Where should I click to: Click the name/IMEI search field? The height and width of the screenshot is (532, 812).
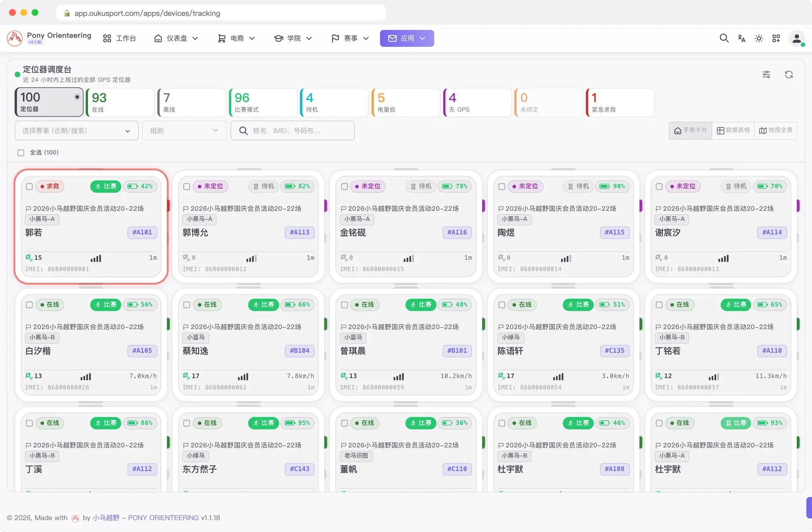[293, 131]
